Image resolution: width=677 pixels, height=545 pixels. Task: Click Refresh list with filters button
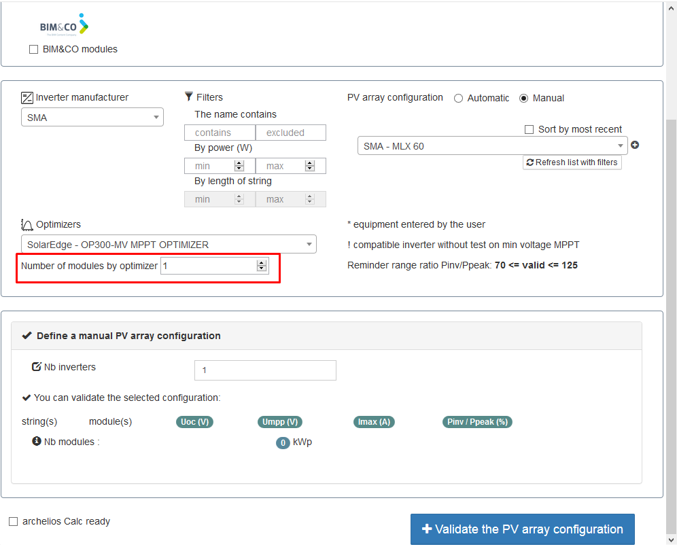pos(572,162)
